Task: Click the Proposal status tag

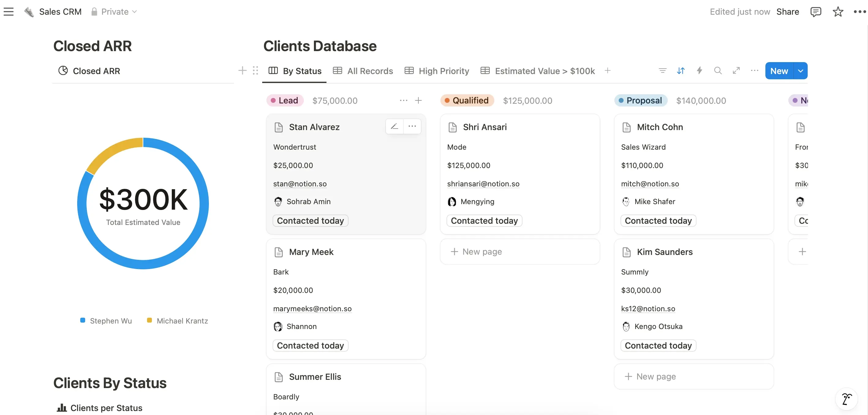Action: click(x=640, y=100)
